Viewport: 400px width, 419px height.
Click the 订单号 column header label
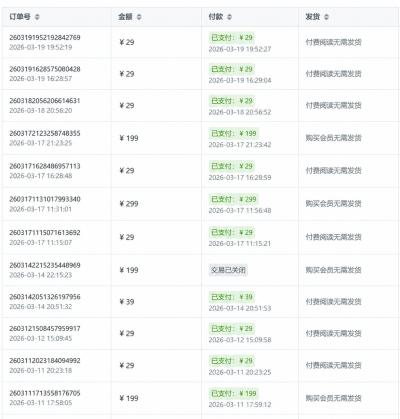point(20,17)
